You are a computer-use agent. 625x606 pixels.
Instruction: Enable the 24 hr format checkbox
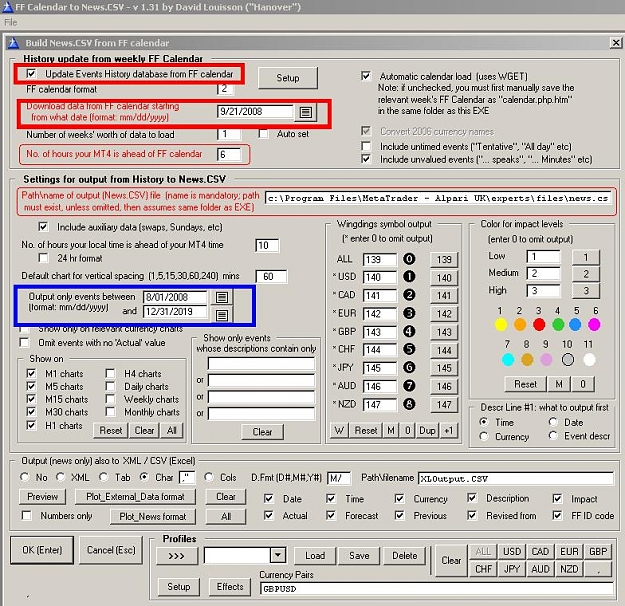coord(43,258)
